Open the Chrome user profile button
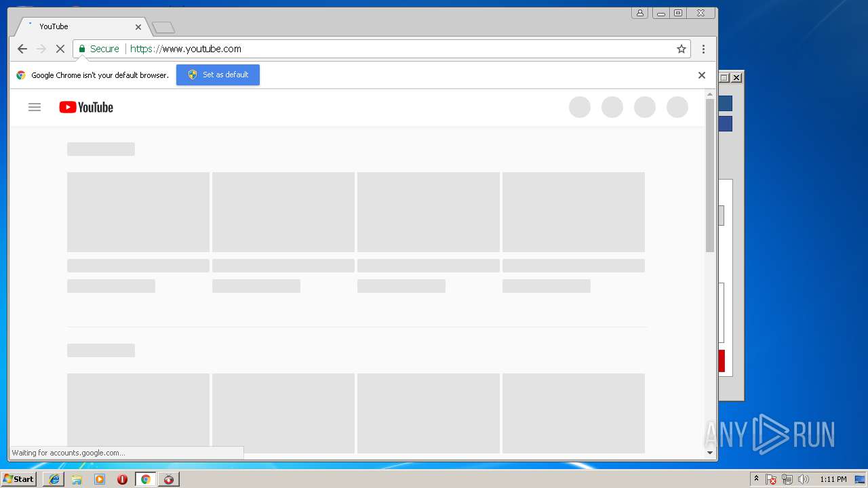 click(x=639, y=13)
